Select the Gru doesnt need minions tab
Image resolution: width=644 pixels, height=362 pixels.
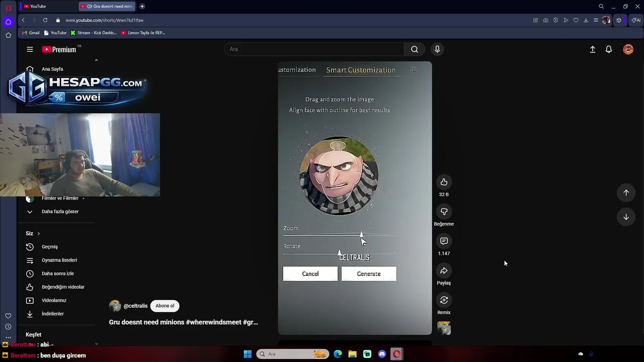107,7
